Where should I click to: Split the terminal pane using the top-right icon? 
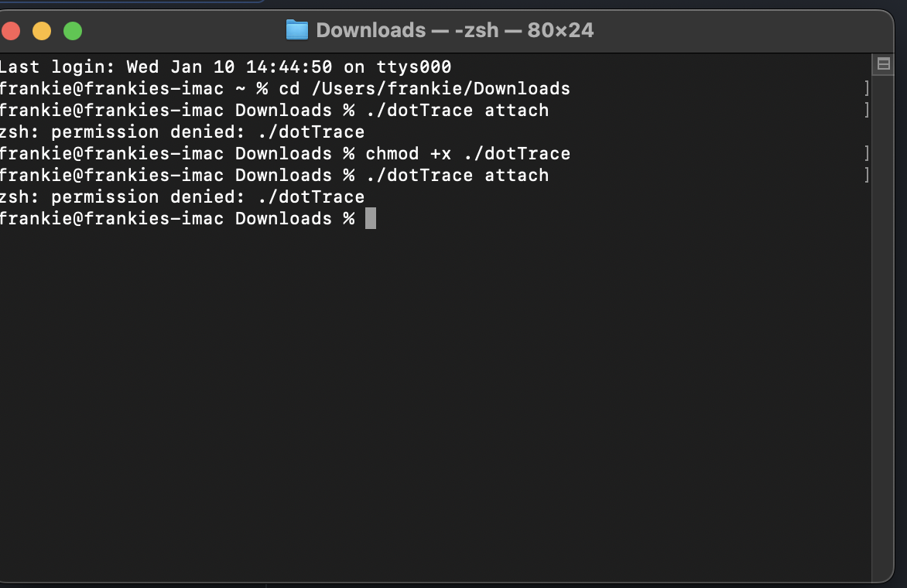click(x=883, y=64)
